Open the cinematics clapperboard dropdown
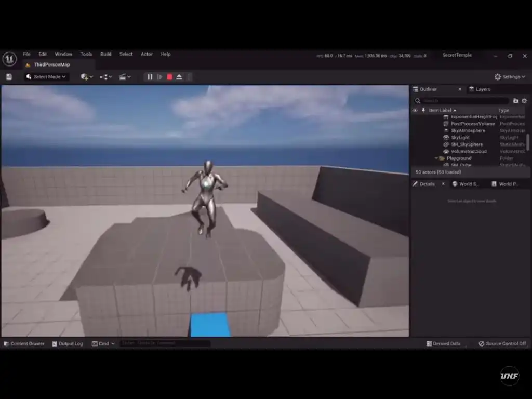 click(125, 77)
